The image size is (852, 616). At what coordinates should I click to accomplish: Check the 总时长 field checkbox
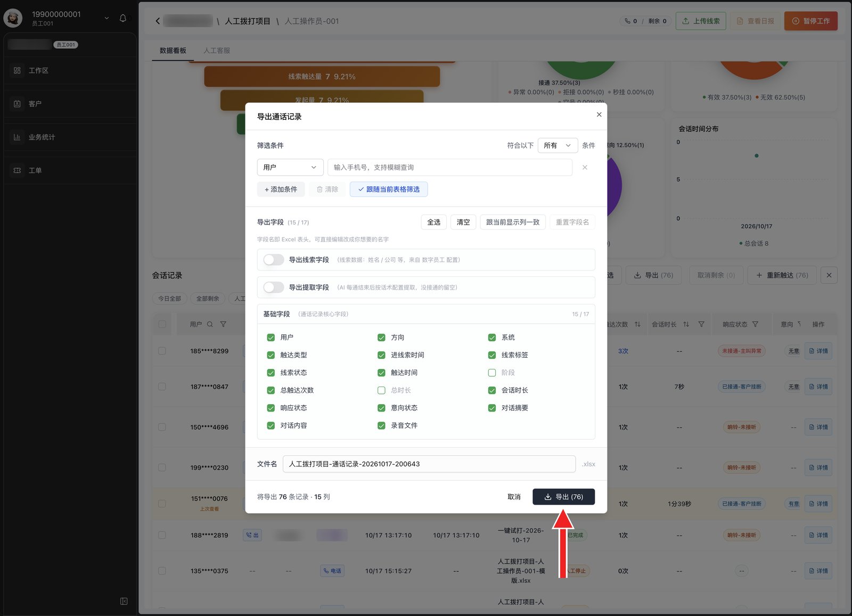pyautogui.click(x=381, y=390)
